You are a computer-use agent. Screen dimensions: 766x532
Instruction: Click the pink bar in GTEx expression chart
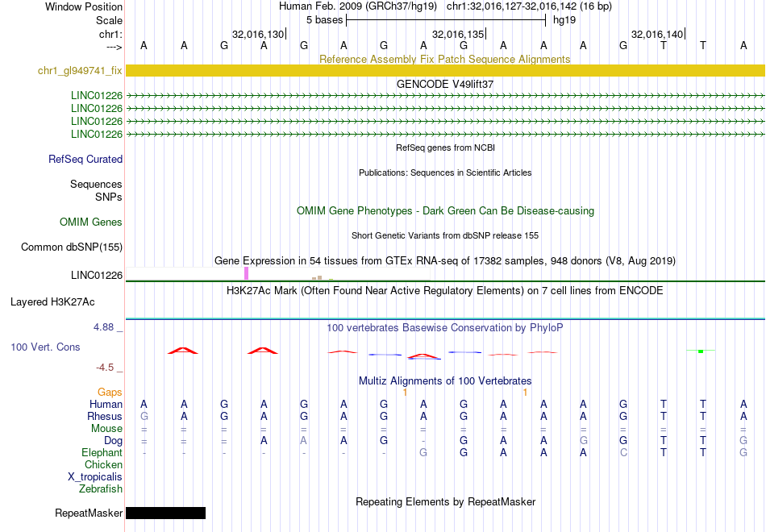(x=246, y=273)
